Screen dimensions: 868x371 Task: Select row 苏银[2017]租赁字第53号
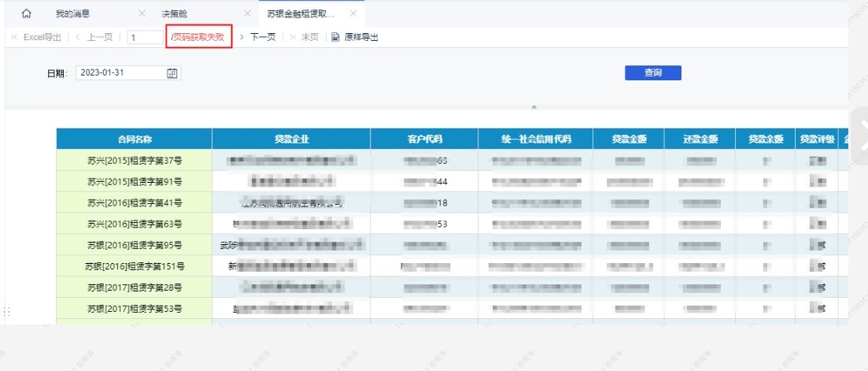(x=134, y=308)
